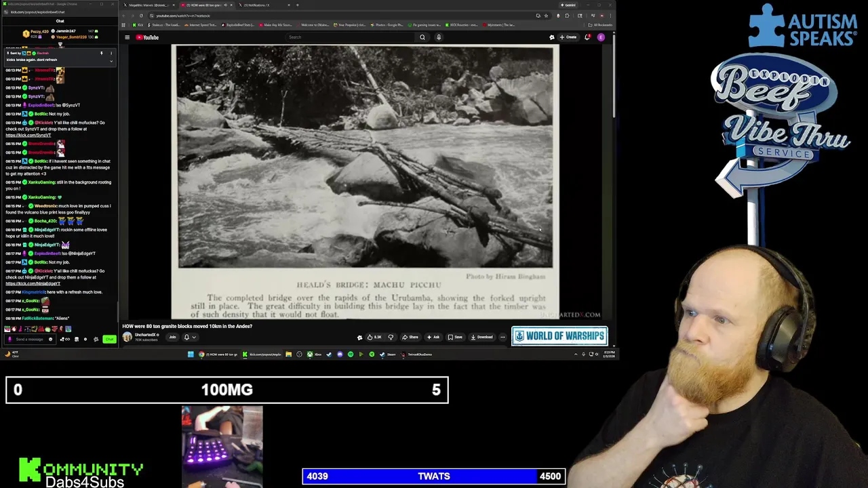This screenshot has height=488, width=868.
Task: Click the Join channel button
Action: click(x=172, y=337)
